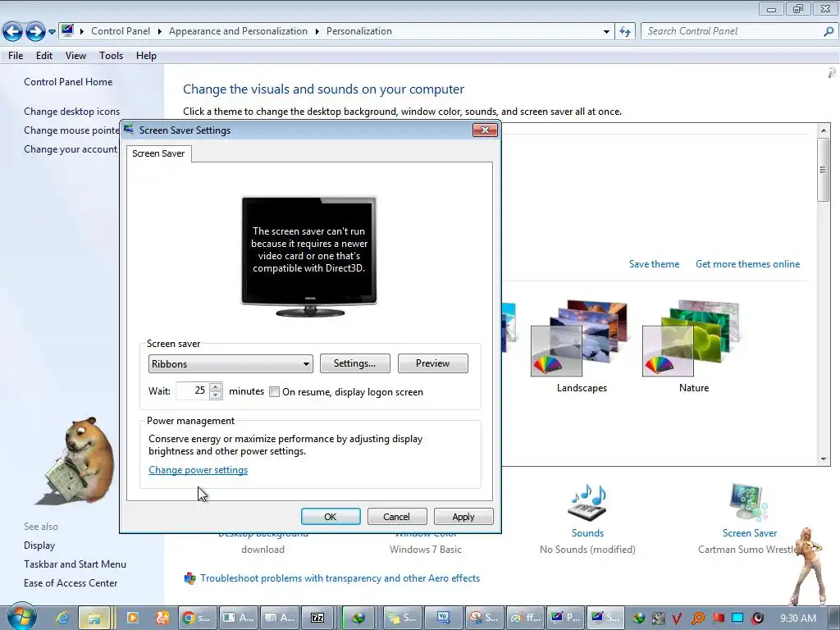
Task: Open Ease of Access Center link
Action: (71, 583)
